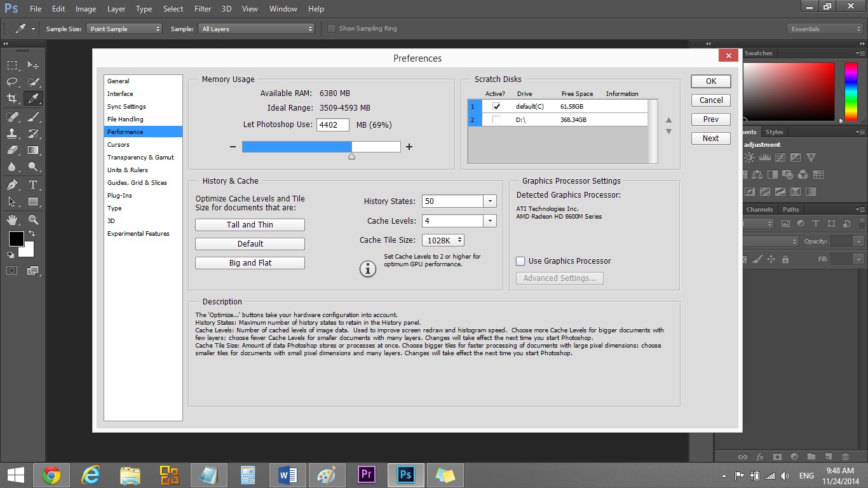Open the Cache Levels dropdown
Screen dimensions: 868x488
(x=490, y=221)
